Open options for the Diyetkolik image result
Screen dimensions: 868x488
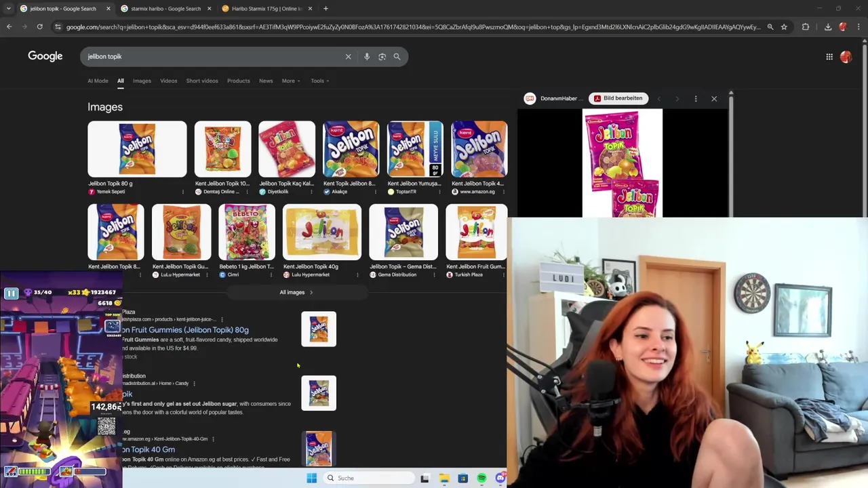tap(311, 192)
